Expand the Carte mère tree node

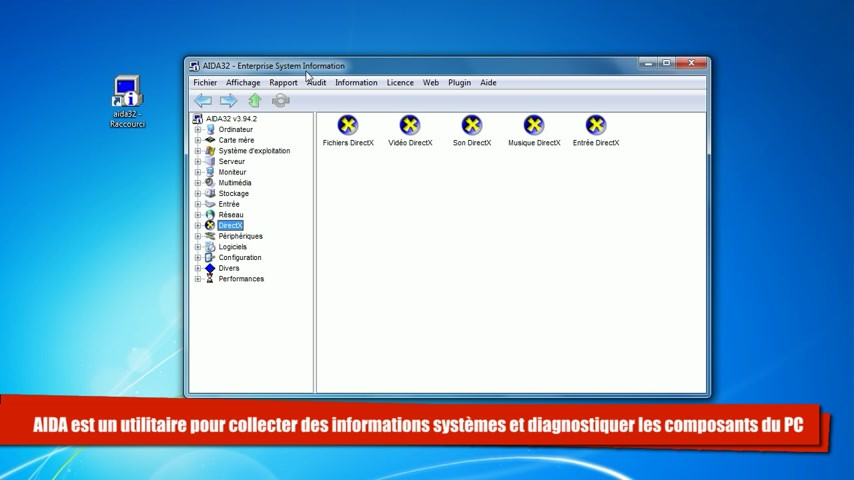198,140
